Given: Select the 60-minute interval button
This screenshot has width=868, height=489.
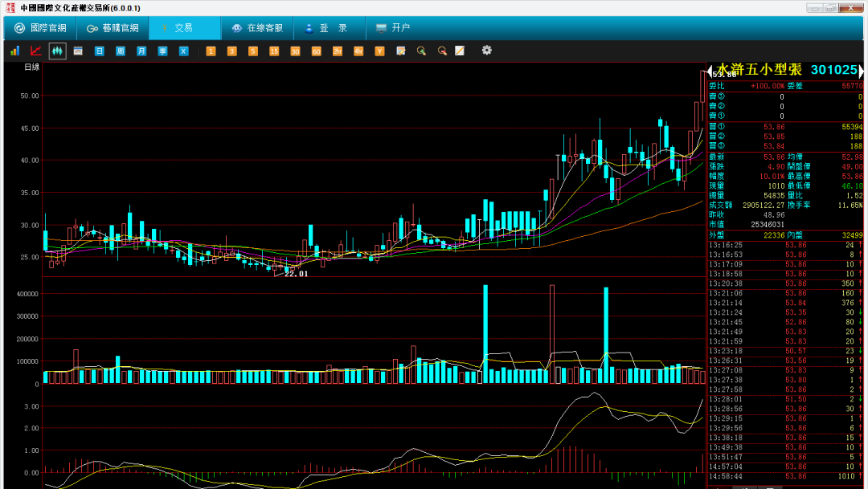Looking at the screenshot, I should (x=316, y=51).
